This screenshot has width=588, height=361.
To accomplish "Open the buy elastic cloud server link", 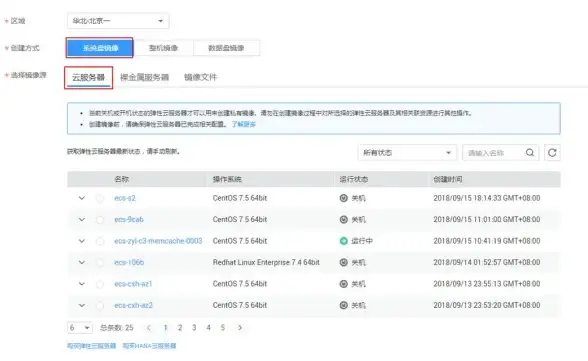I will tap(92, 346).
